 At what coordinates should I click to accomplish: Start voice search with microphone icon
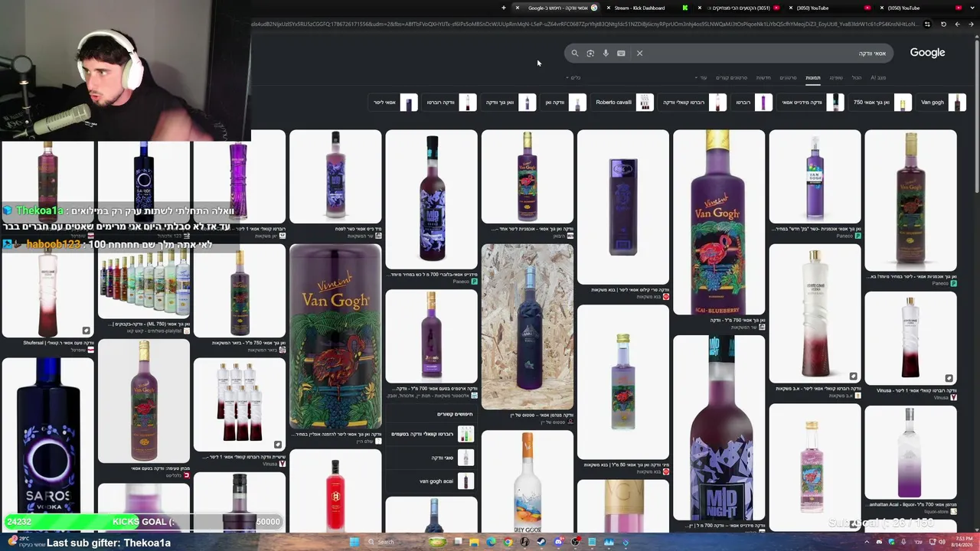606,54
